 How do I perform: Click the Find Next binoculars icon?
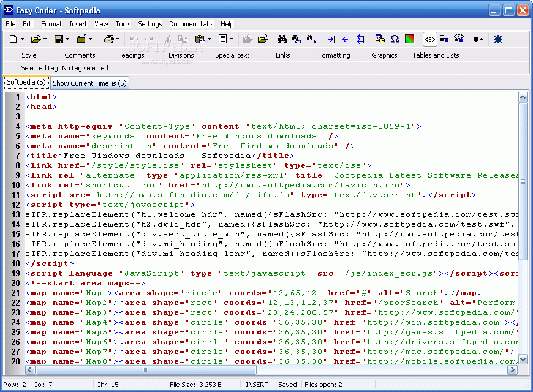click(x=311, y=39)
